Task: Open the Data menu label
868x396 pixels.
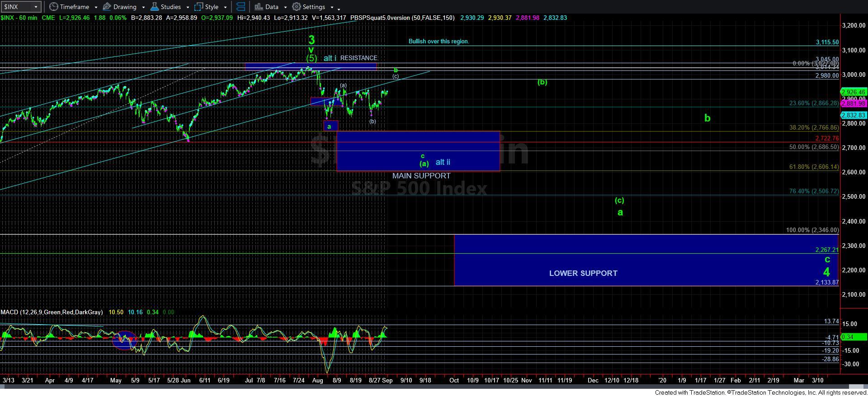Action: click(272, 7)
